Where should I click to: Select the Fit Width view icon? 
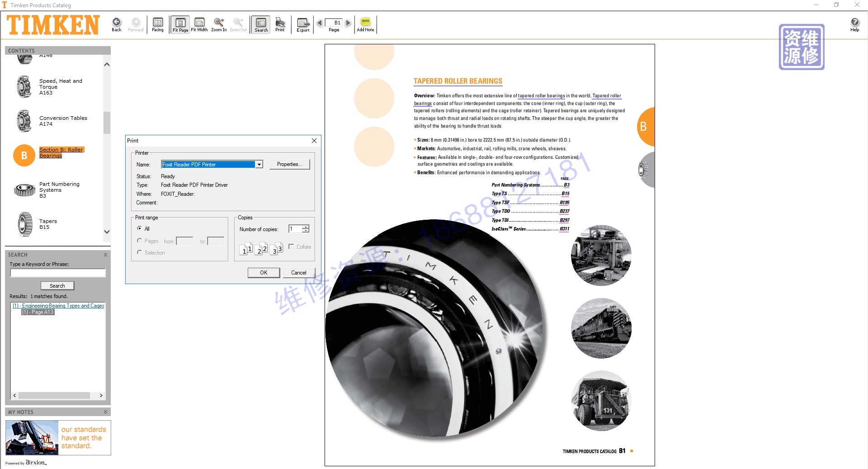(x=199, y=23)
